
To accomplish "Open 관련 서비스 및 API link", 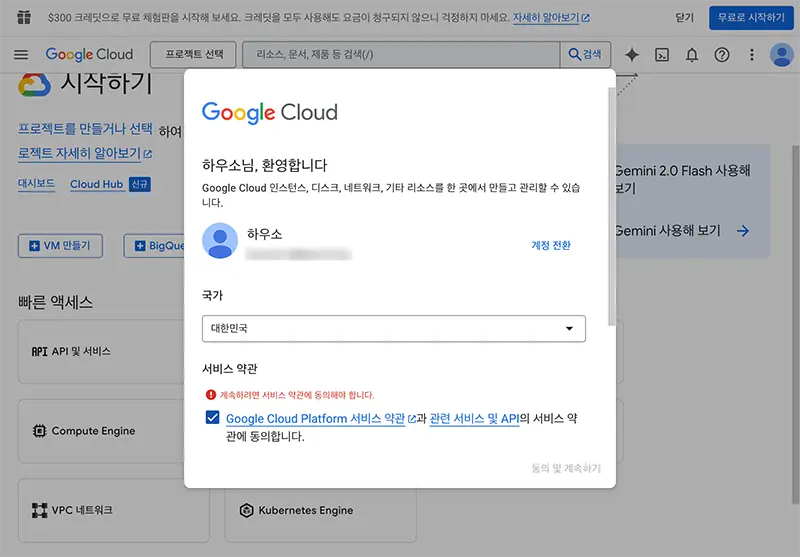I will pos(474,419).
